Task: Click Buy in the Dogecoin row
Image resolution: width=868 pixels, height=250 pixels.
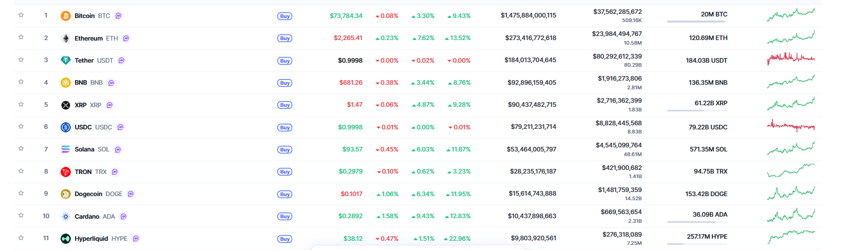Action: click(x=285, y=194)
